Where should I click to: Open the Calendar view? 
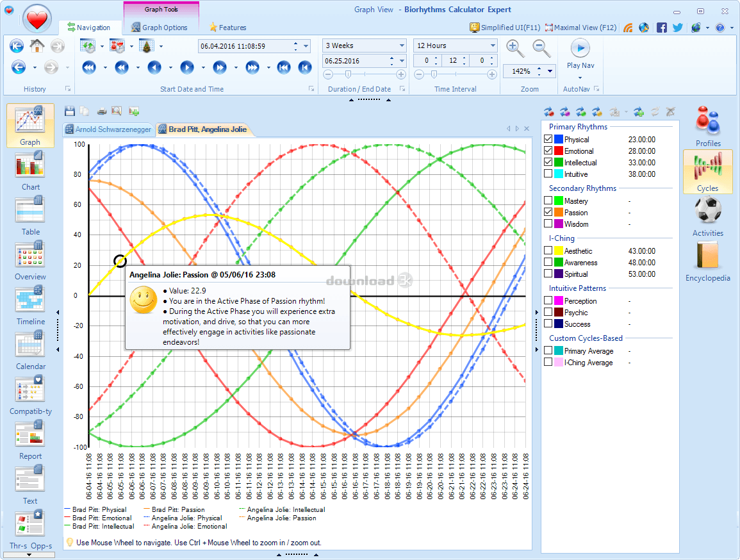pyautogui.click(x=30, y=350)
